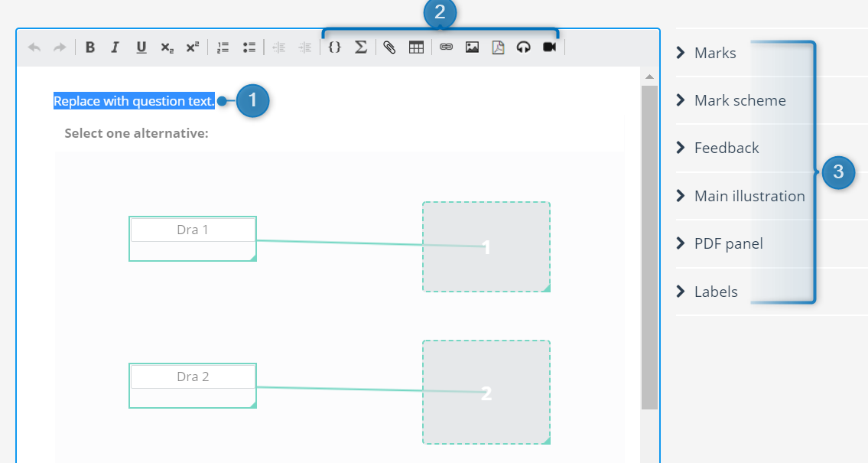Underline the selected text

point(141,47)
